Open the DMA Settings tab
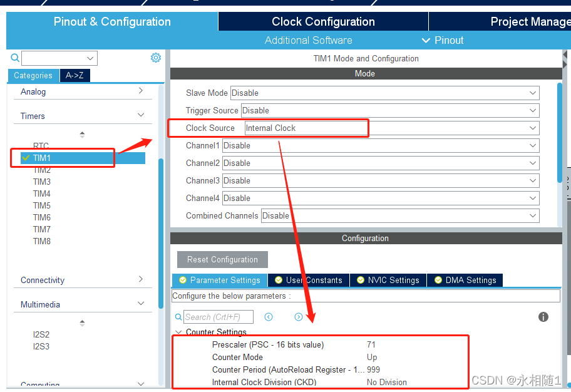The image size is (571, 392). [465, 280]
